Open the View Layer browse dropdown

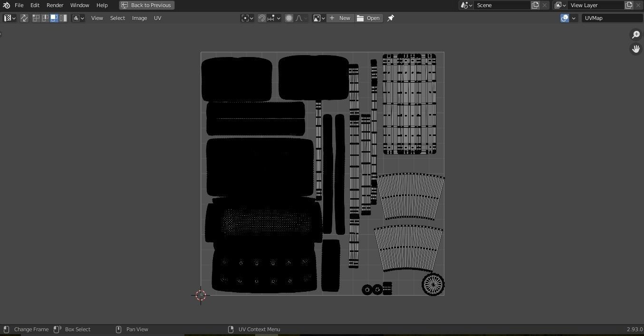pyautogui.click(x=560, y=5)
